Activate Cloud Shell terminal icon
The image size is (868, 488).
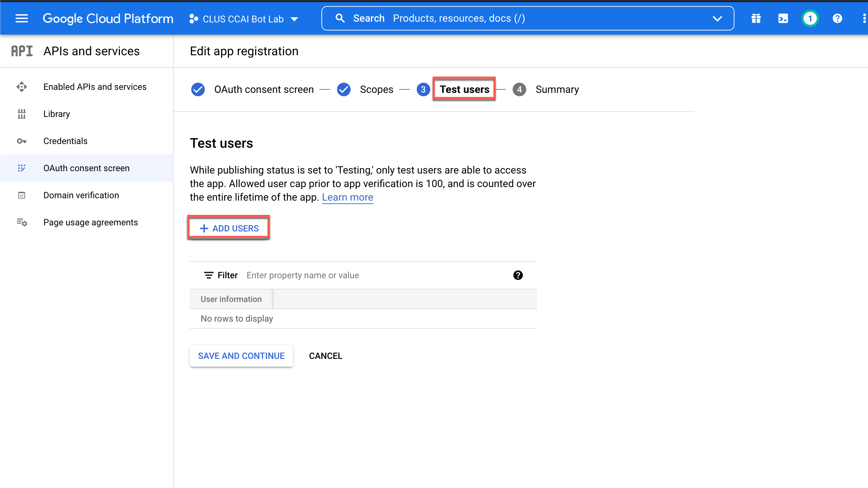click(x=783, y=18)
